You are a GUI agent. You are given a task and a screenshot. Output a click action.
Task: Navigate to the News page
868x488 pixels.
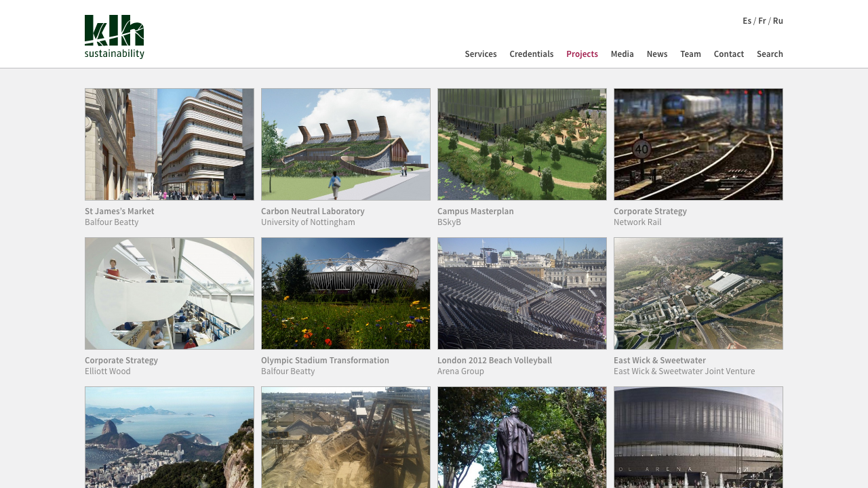coord(656,54)
